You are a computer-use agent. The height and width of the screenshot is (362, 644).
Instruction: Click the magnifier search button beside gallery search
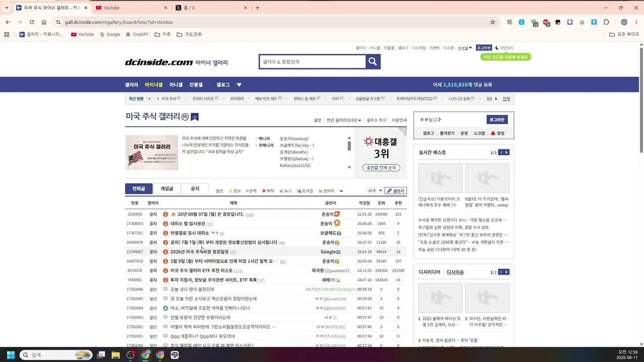(373, 62)
